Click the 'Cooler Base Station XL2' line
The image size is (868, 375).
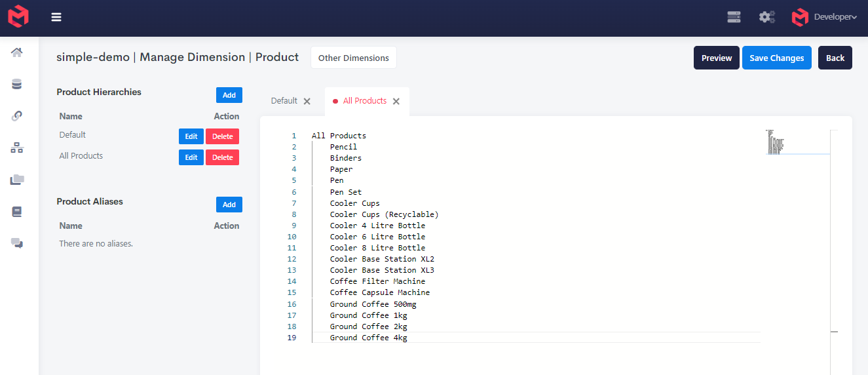click(x=382, y=259)
